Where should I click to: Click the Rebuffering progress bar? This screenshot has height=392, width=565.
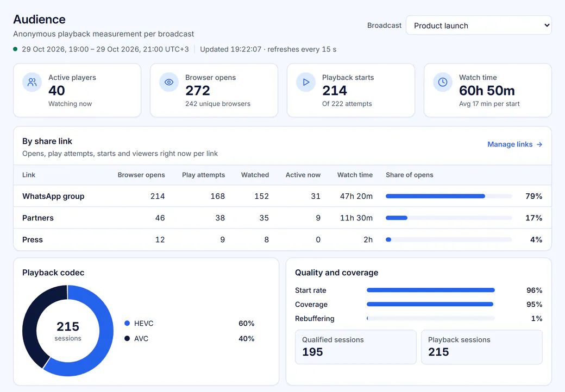point(431,318)
